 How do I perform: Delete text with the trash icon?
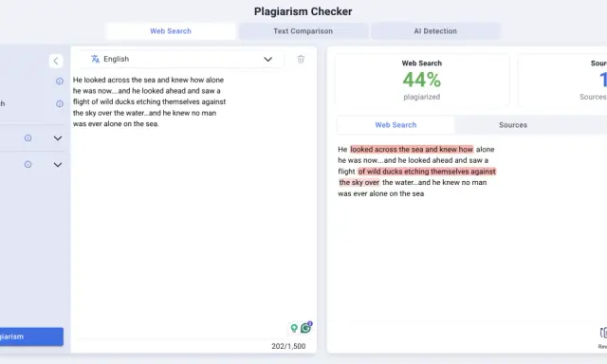coord(301,59)
